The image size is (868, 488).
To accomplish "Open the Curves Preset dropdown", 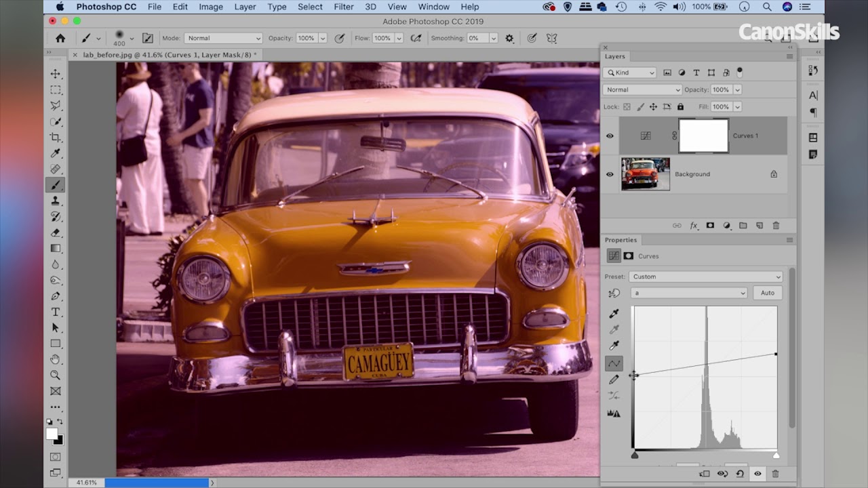I will click(x=705, y=277).
